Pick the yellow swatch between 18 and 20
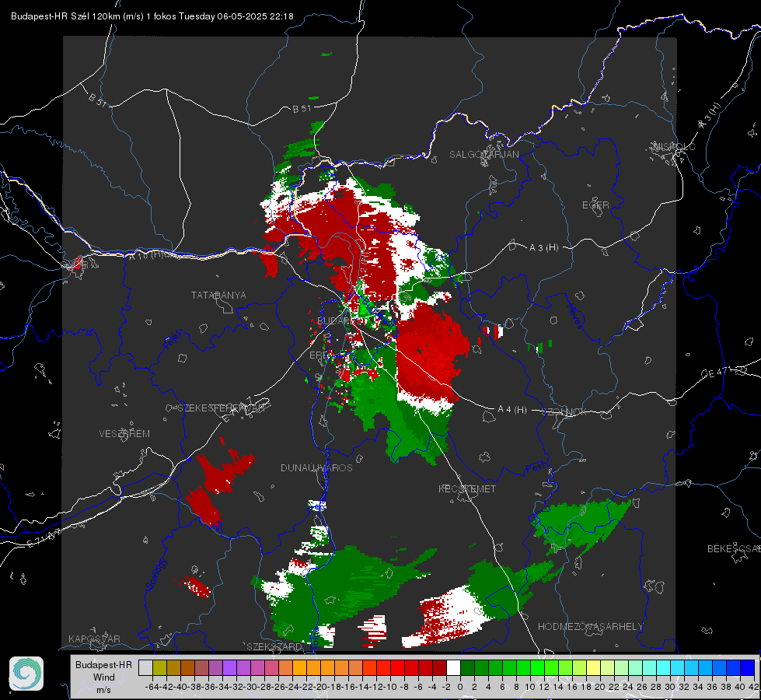The image size is (761, 700). click(x=594, y=668)
